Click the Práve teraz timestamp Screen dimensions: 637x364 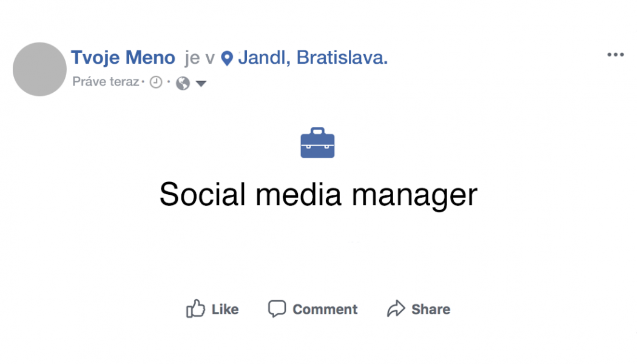tap(106, 82)
